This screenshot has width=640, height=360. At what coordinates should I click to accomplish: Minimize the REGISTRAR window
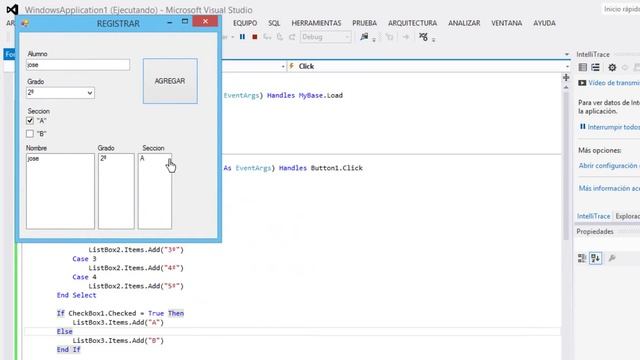pos(169,22)
